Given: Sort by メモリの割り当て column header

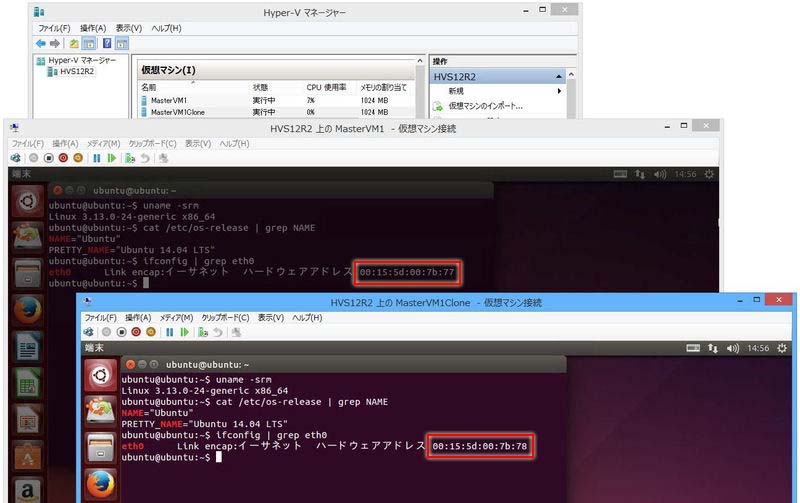Looking at the screenshot, I should coord(384,87).
